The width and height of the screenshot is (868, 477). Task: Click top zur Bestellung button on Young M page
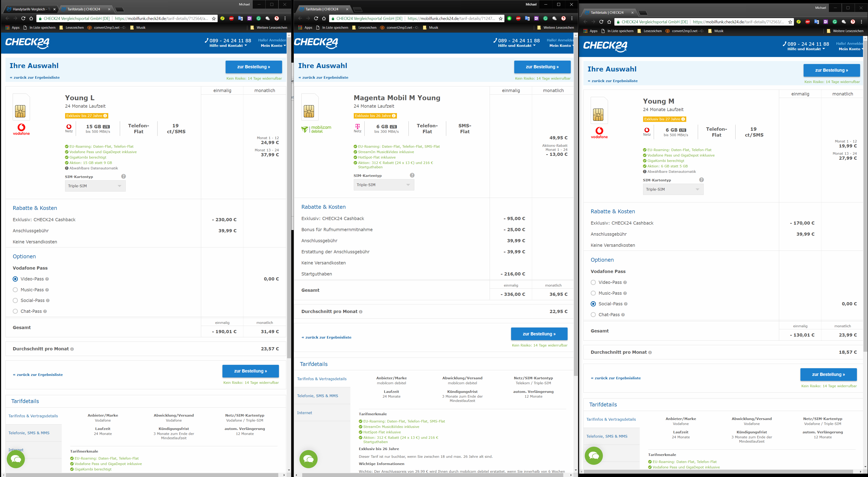click(x=831, y=70)
